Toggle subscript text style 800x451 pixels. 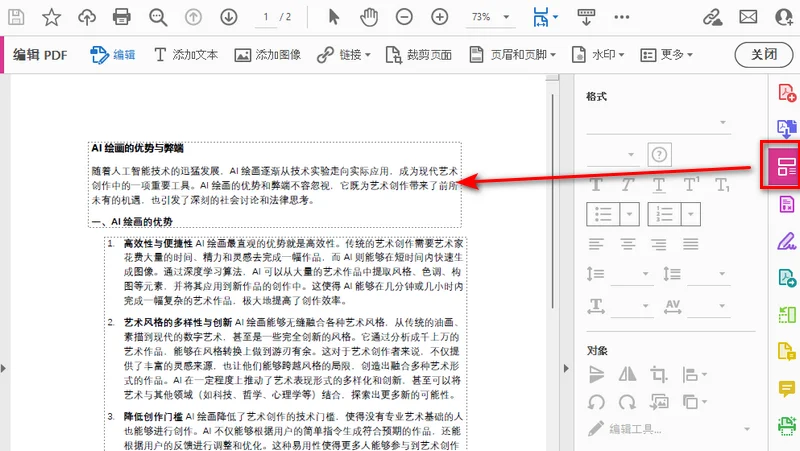click(722, 185)
